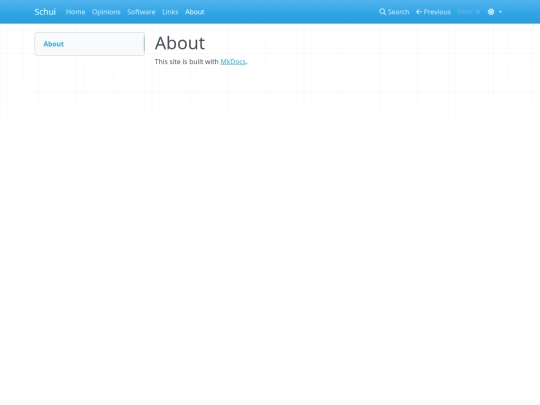Click the Schui site brand
This screenshot has width=540, height=405.
[x=45, y=12]
